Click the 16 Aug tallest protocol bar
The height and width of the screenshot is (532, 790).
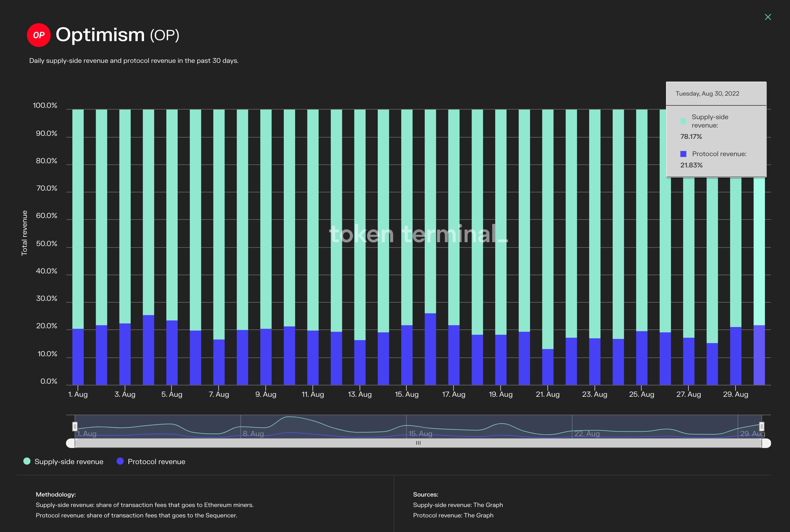click(x=430, y=349)
